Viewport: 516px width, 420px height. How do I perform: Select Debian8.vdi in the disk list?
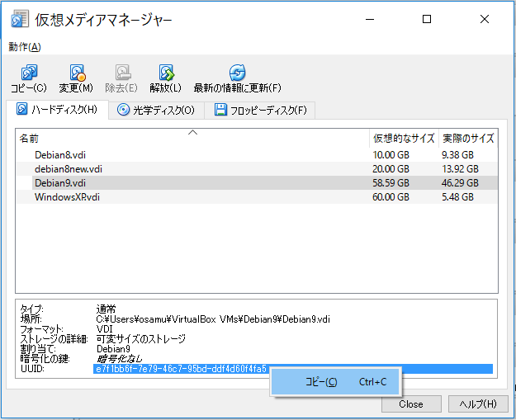[x=59, y=154]
